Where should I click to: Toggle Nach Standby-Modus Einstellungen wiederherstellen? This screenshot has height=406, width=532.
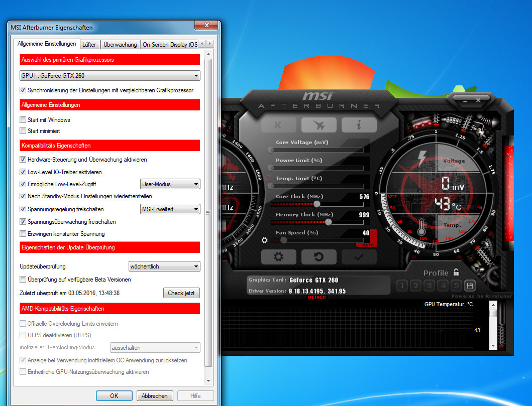[23, 196]
